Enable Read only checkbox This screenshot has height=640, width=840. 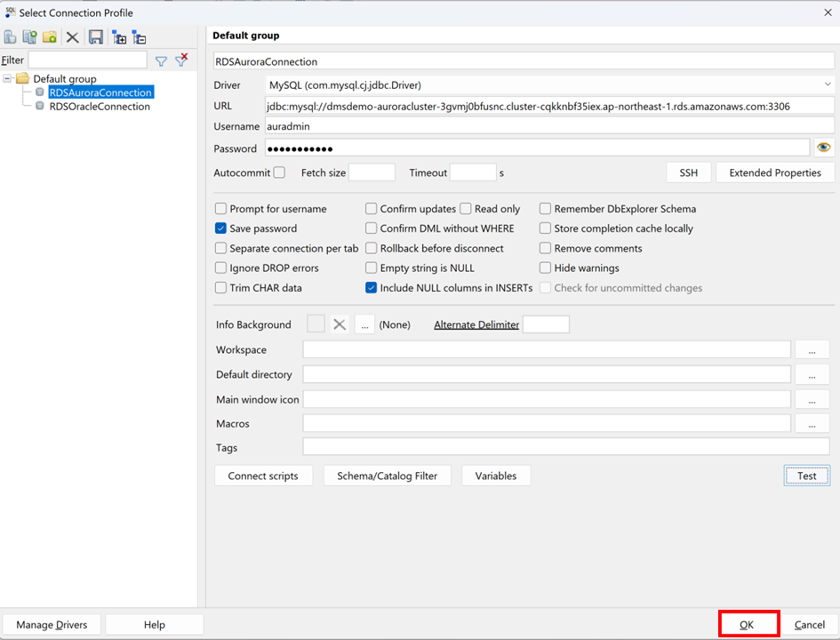[x=466, y=208]
